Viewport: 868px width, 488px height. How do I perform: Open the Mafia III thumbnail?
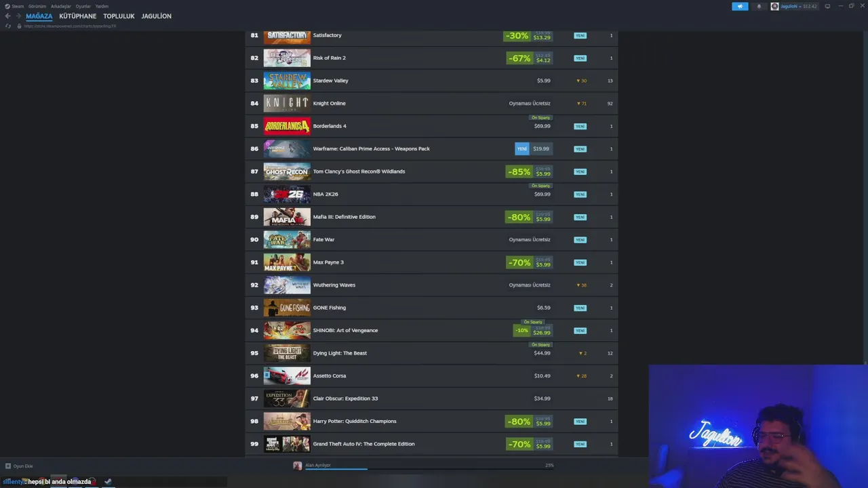click(x=287, y=217)
